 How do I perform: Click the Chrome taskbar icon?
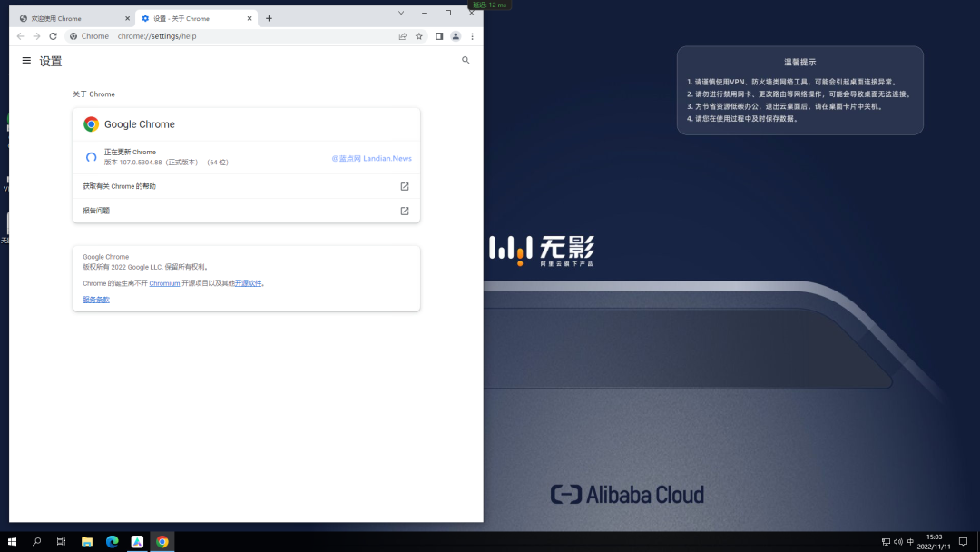162,542
